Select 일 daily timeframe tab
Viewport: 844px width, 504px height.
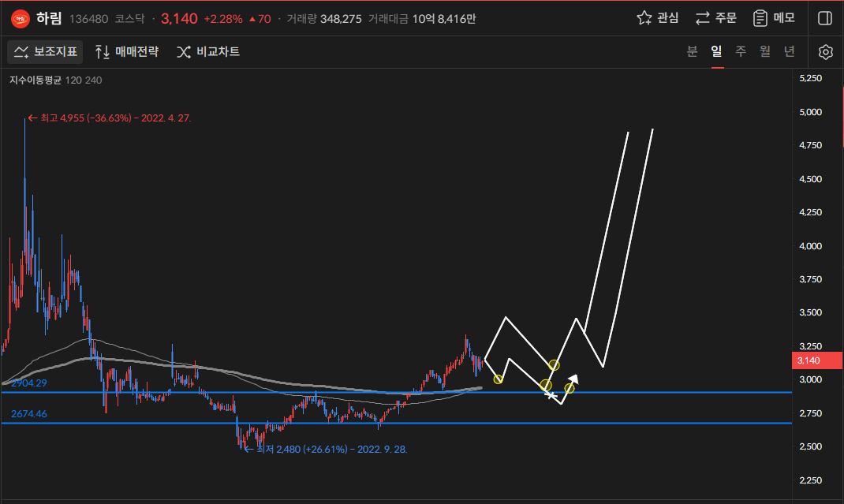tap(716, 51)
